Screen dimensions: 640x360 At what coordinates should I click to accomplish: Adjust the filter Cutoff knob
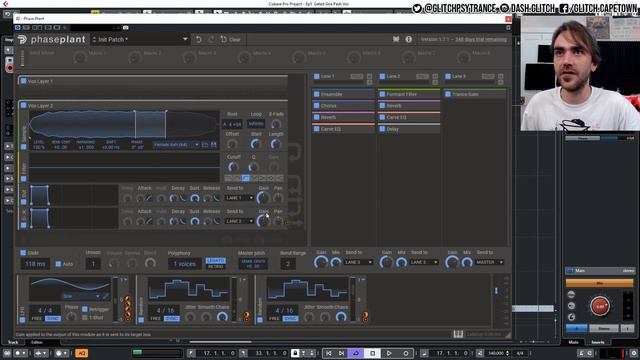point(233,167)
